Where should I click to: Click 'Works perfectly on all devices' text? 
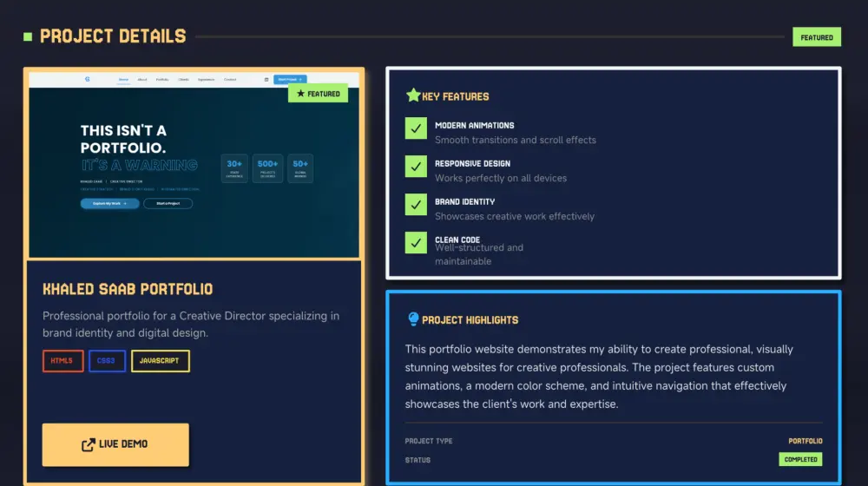(x=501, y=178)
